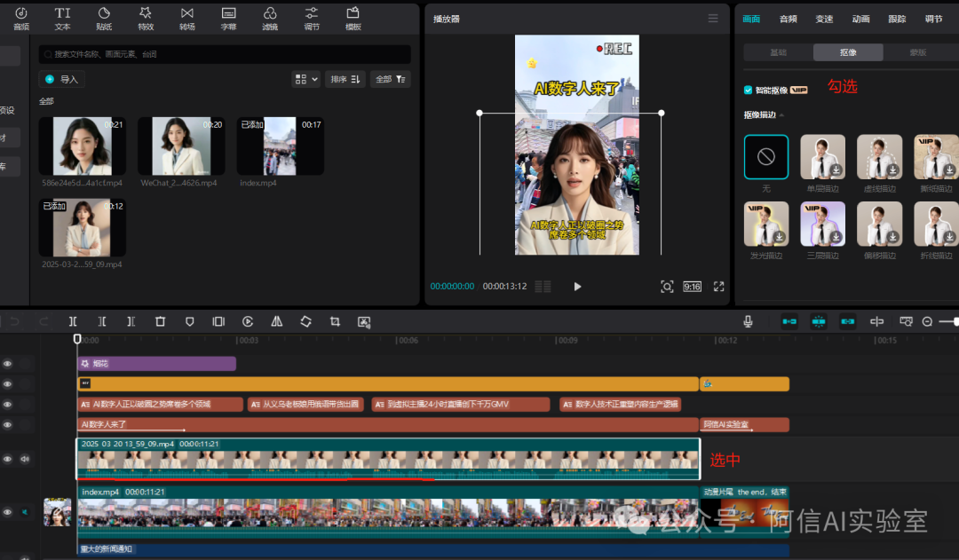Uncheck the 智能抠像 checkbox
The image size is (959, 560).
tap(749, 90)
